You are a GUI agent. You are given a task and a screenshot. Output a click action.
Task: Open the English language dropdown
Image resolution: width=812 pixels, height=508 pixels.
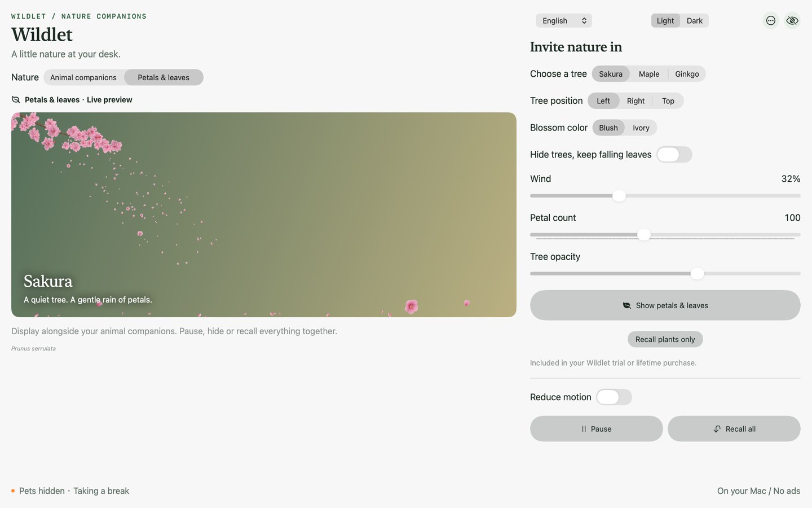point(563,21)
